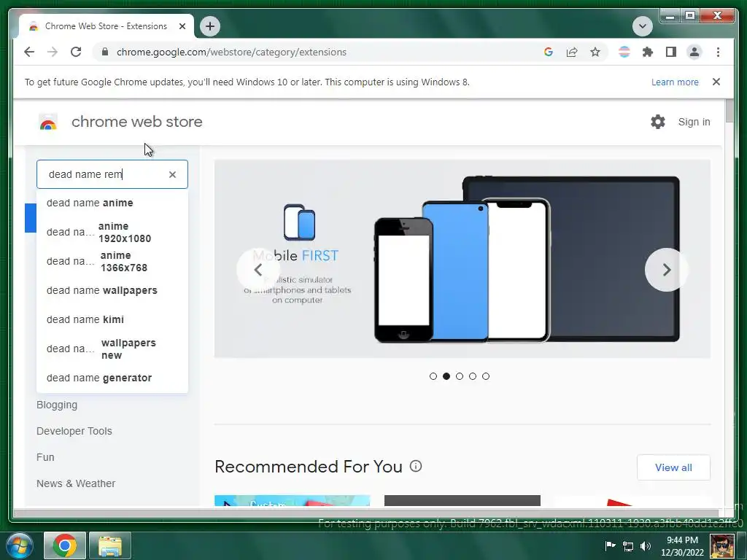Viewport: 747px width, 560px height.
Task: Choose suggestion anime 1920x1080
Action: 112,233
